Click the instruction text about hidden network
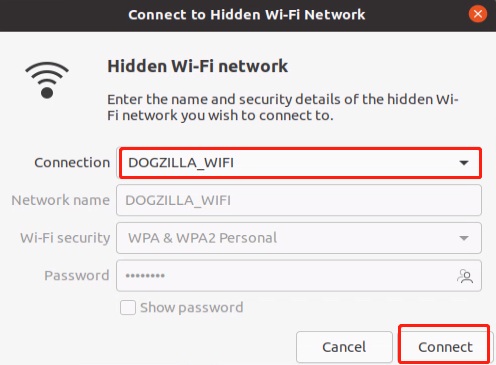496x365 pixels. point(283,107)
